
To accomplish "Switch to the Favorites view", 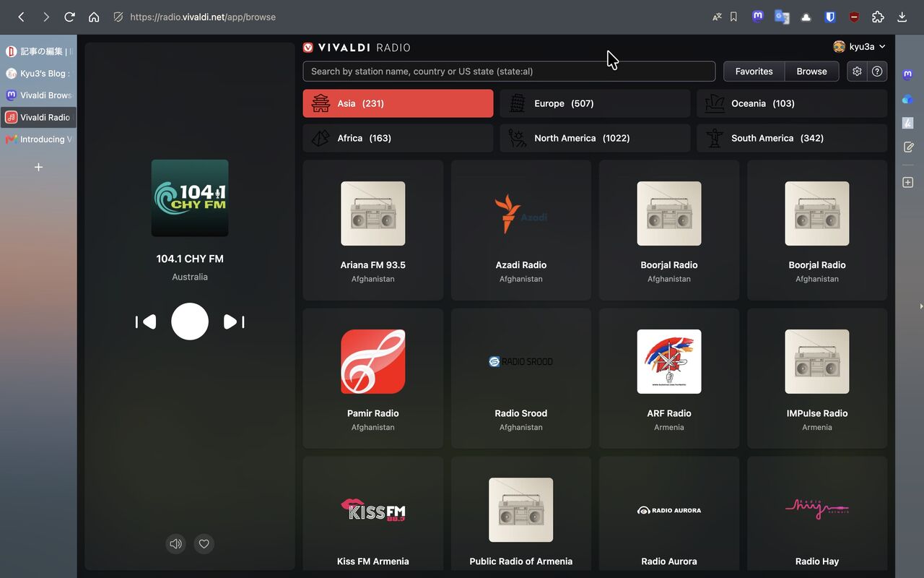I will 754,72.
